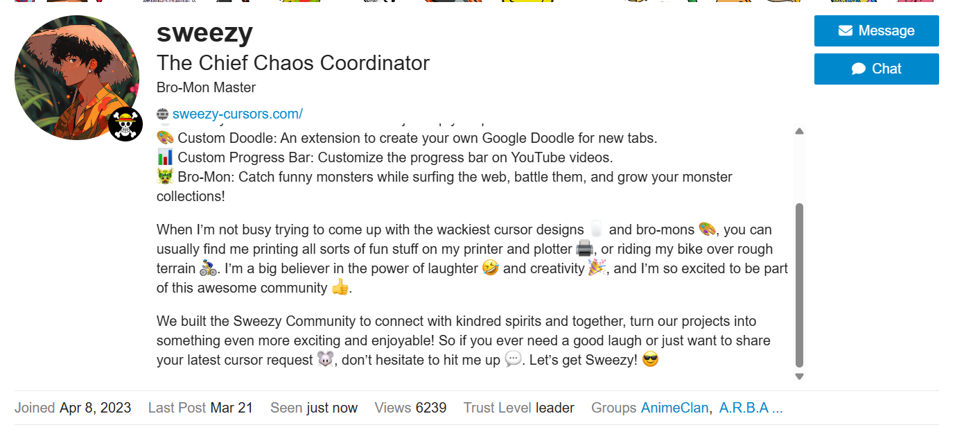The height and width of the screenshot is (432, 980).
Task: Start a Chat with sweezy
Action: pyautogui.click(x=877, y=69)
